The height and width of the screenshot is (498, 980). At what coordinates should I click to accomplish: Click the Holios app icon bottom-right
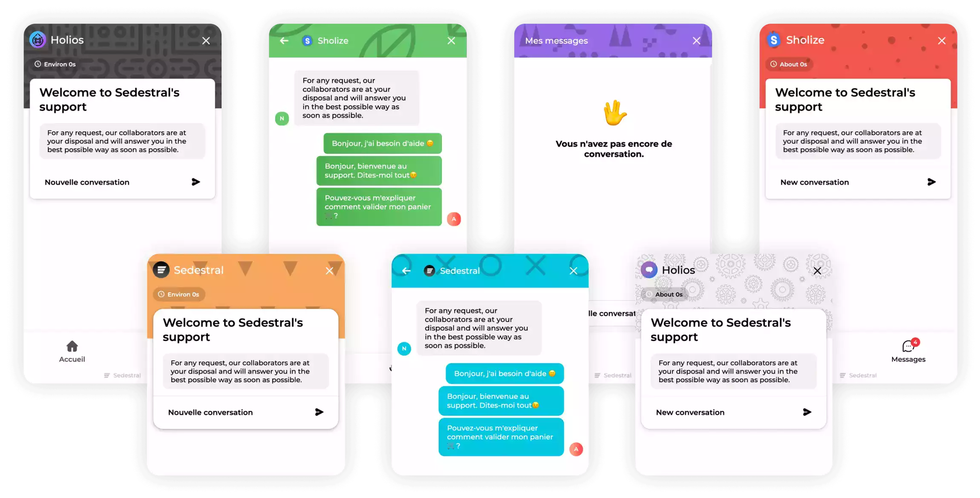[x=649, y=270]
